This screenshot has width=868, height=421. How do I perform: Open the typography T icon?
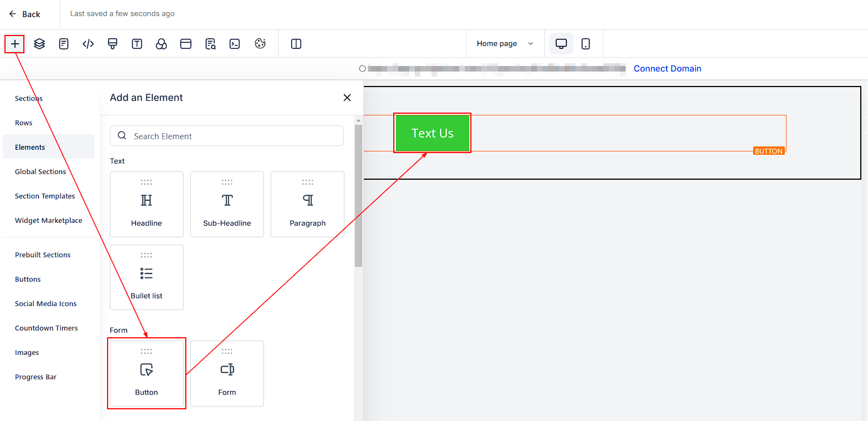137,44
